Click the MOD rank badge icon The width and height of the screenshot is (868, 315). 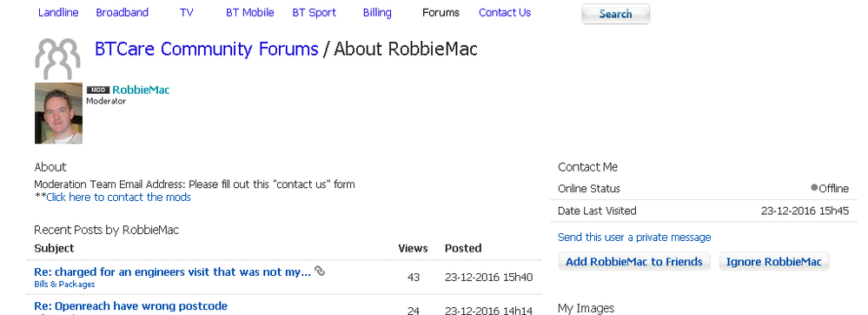[98, 90]
